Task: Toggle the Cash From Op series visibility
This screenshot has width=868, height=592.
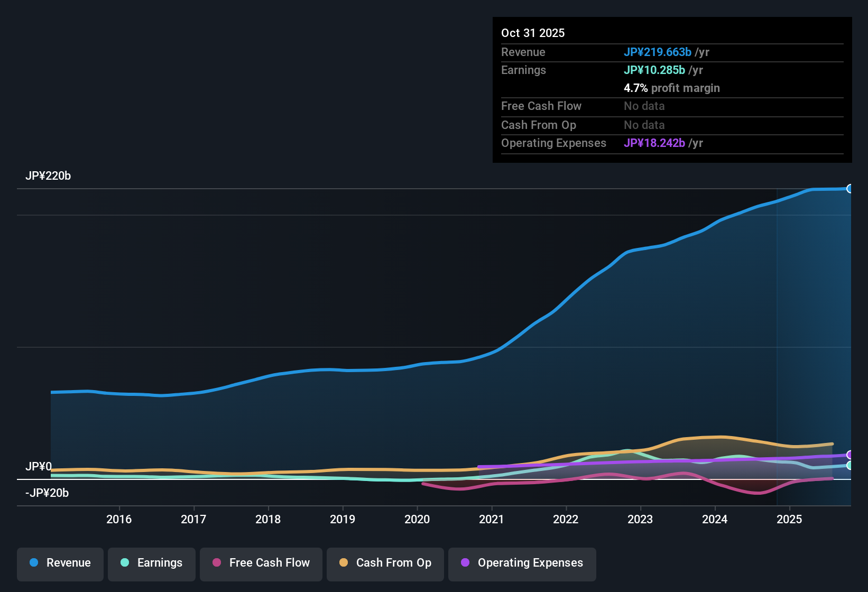Action: (x=385, y=563)
